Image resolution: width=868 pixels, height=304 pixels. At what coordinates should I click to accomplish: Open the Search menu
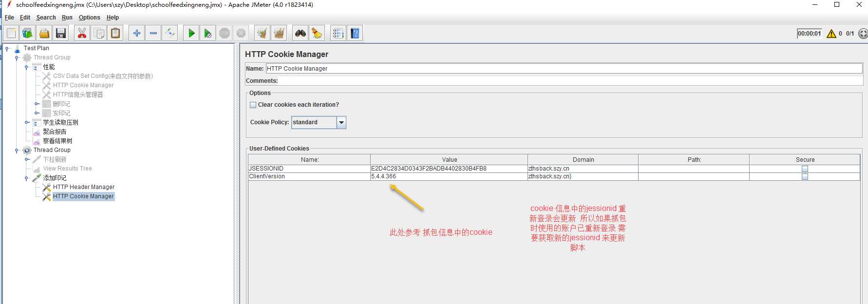coord(46,18)
